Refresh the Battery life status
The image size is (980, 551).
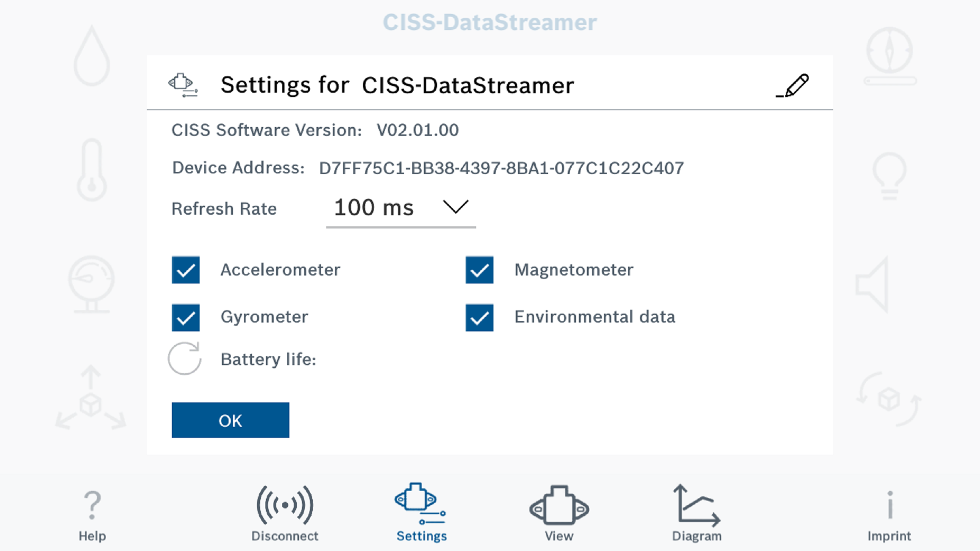pos(185,358)
